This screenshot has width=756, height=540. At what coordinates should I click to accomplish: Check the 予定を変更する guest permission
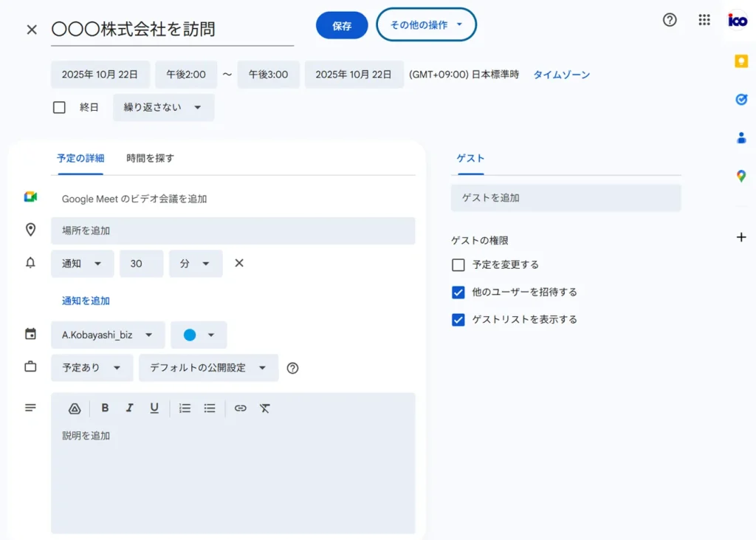pos(458,264)
